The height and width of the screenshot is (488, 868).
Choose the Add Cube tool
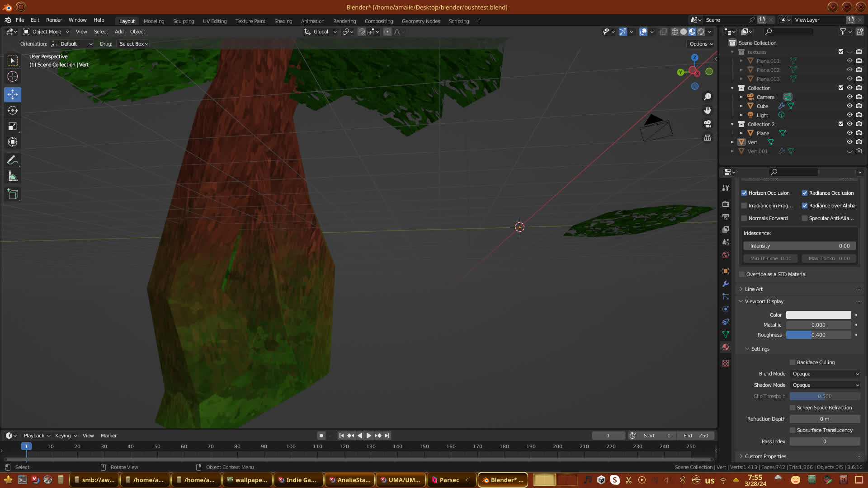click(13, 194)
